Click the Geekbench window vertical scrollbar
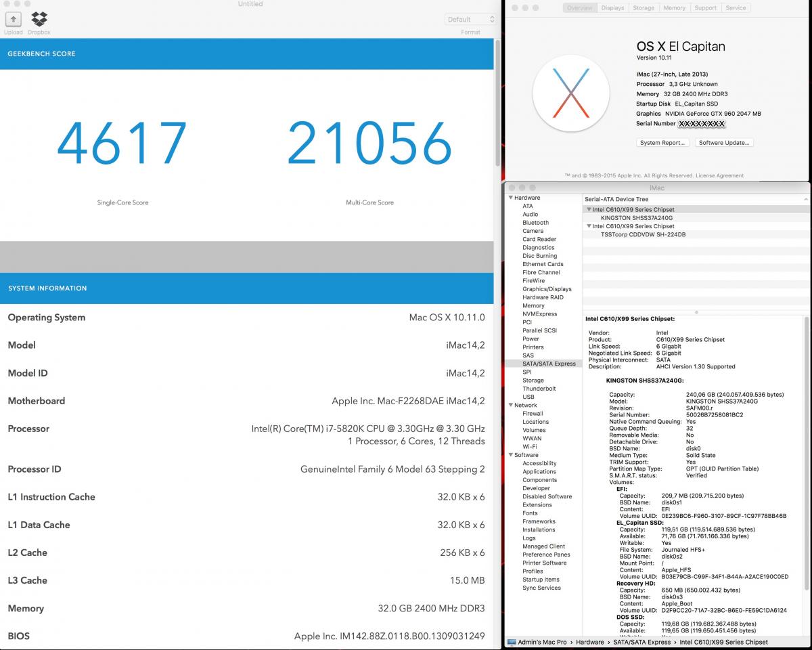The height and width of the screenshot is (650, 812). [x=499, y=103]
